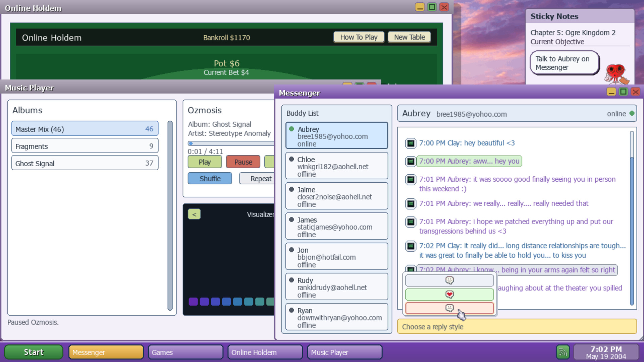Click the visualizer back arrow button
The height and width of the screenshot is (362, 644).
point(194,214)
